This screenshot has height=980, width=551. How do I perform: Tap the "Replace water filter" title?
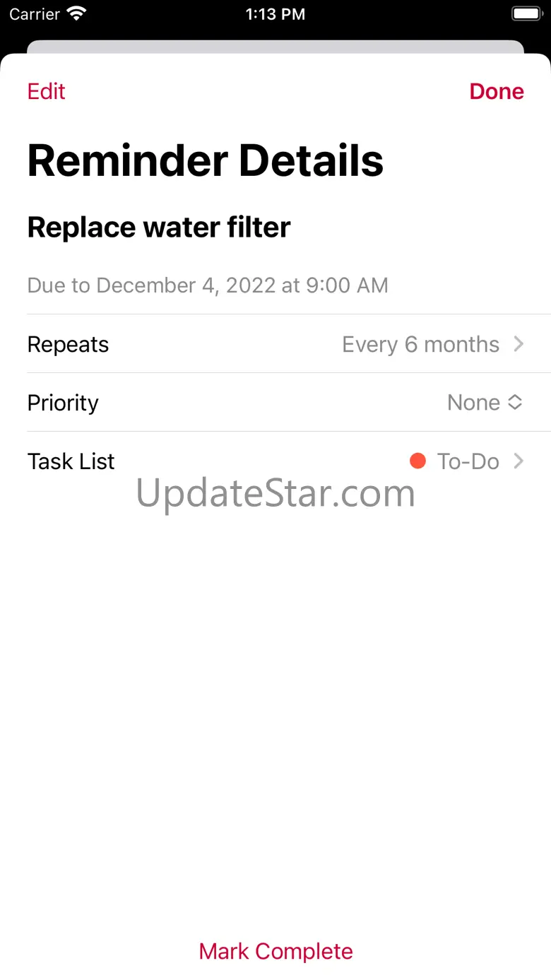(x=159, y=228)
